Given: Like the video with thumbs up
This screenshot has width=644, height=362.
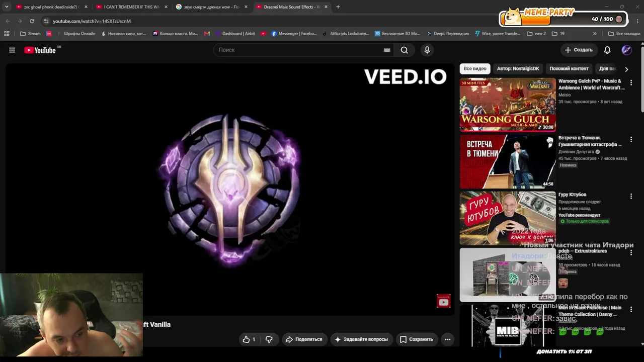Looking at the screenshot, I should point(249,339).
